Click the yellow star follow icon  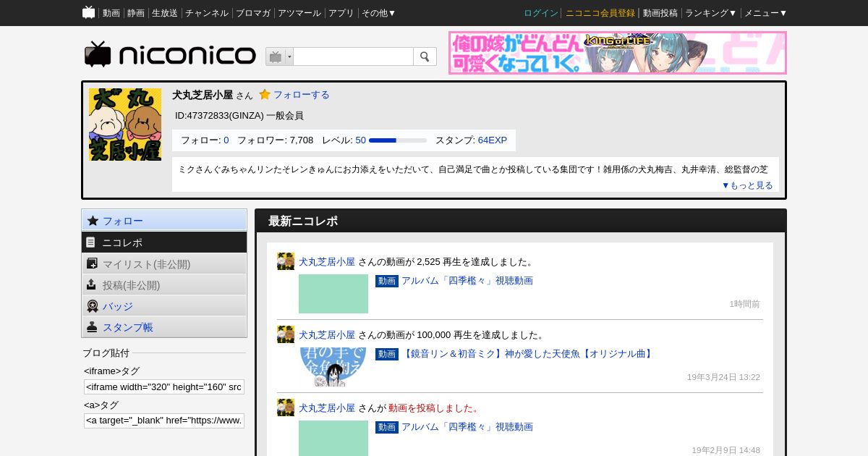coord(265,94)
